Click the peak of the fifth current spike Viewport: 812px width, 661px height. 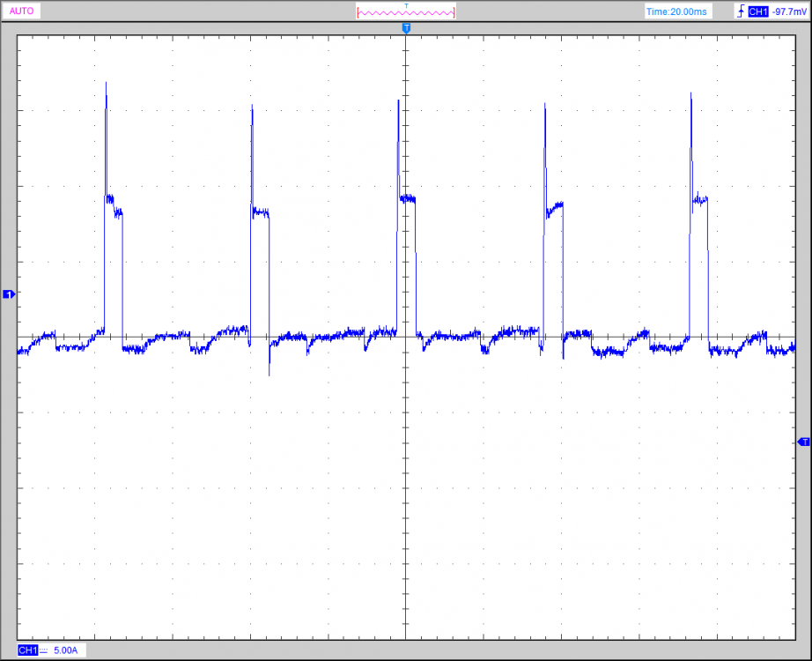(690, 93)
